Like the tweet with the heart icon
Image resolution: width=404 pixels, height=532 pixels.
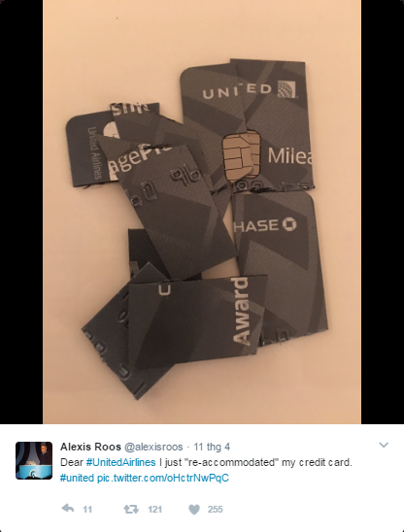point(194,510)
